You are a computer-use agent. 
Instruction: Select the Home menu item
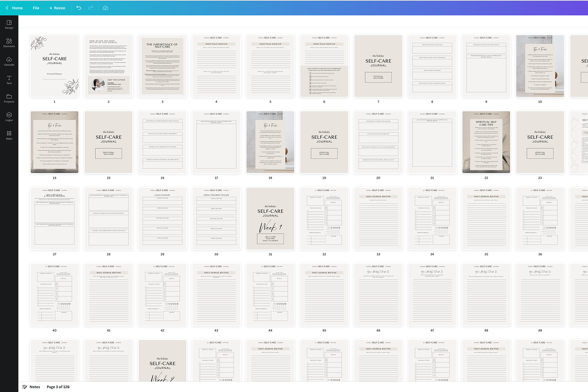[x=16, y=8]
